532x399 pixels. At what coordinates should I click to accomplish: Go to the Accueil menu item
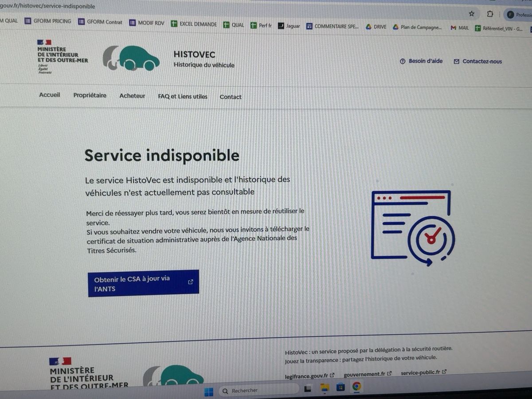[50, 95]
